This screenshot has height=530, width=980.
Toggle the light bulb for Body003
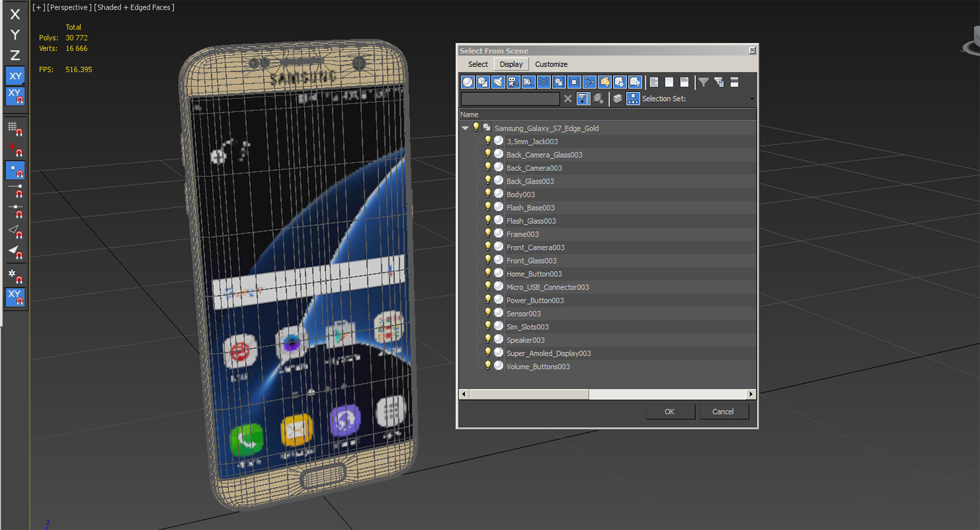pos(488,193)
